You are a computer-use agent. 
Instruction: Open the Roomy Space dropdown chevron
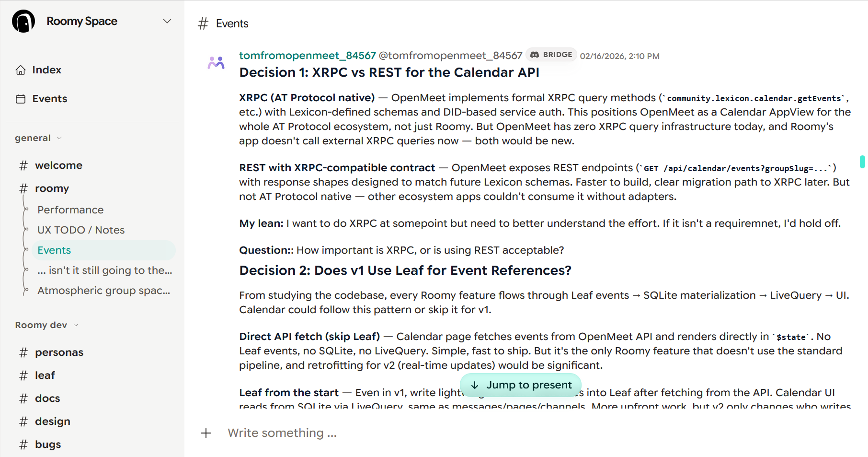167,21
